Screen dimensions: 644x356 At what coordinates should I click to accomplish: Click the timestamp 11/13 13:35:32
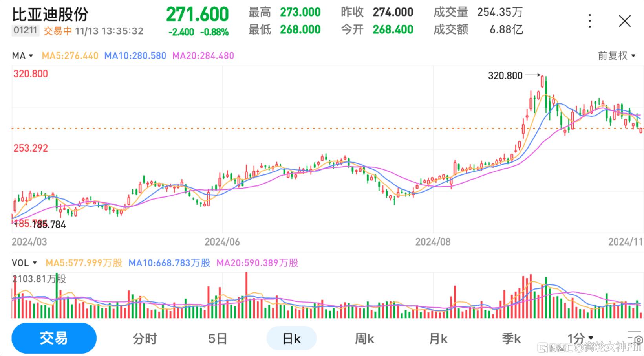click(109, 31)
